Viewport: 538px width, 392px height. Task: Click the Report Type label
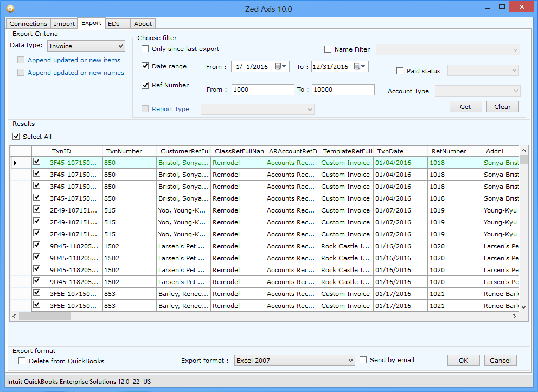[x=170, y=109]
